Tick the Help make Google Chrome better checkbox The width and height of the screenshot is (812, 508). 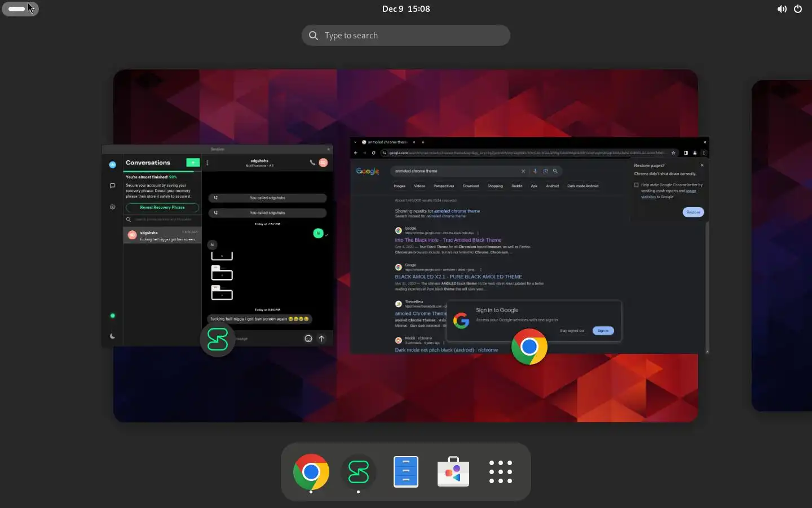pyautogui.click(x=637, y=185)
